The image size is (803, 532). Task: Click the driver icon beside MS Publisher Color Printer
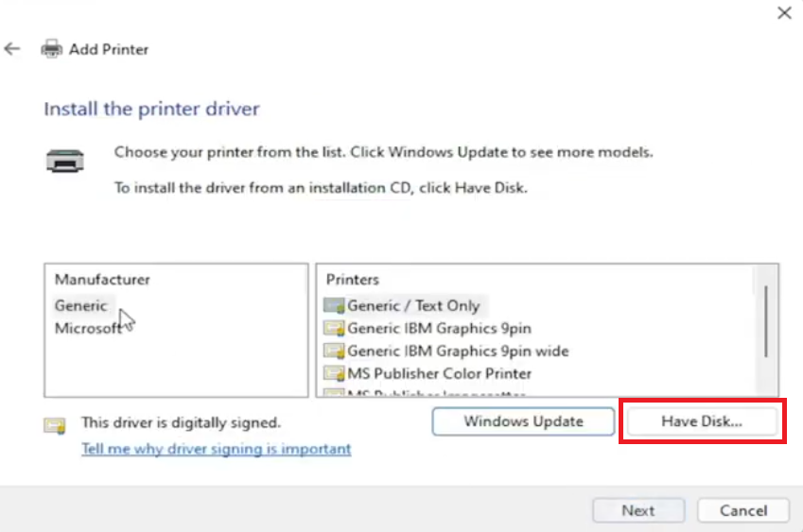pos(334,373)
